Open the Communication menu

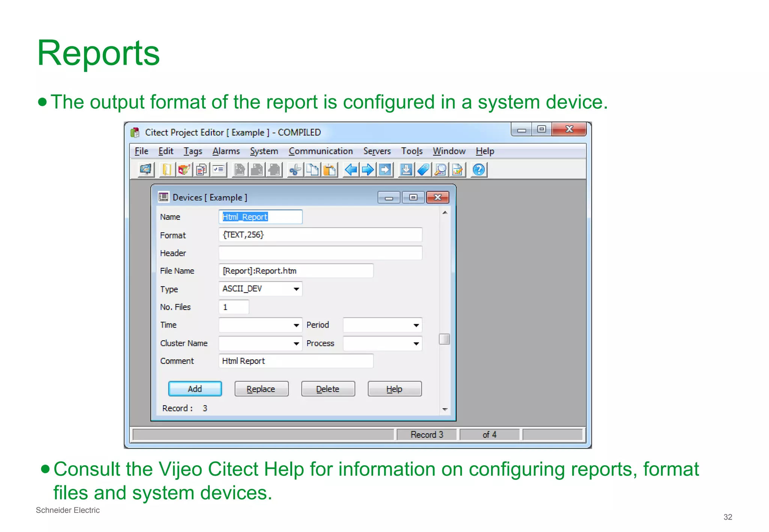[320, 151]
